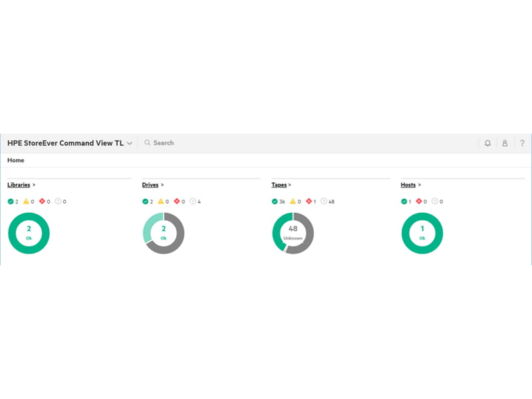The height and width of the screenshot is (399, 532).
Task: Click the green check icon showing 36 Tapes
Action: pos(275,201)
